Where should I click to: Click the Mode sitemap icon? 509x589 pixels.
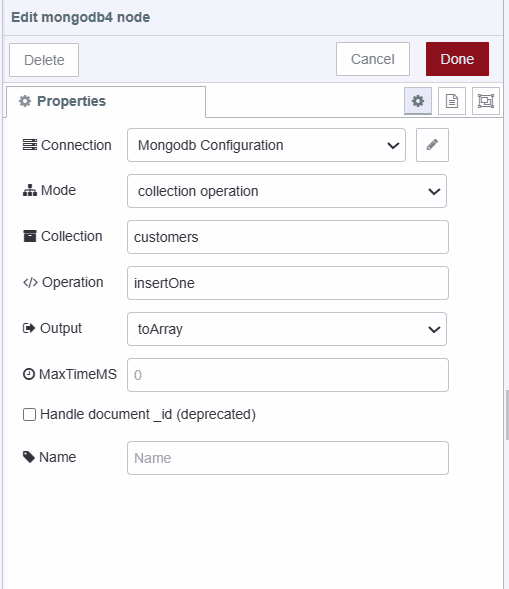pos(30,190)
